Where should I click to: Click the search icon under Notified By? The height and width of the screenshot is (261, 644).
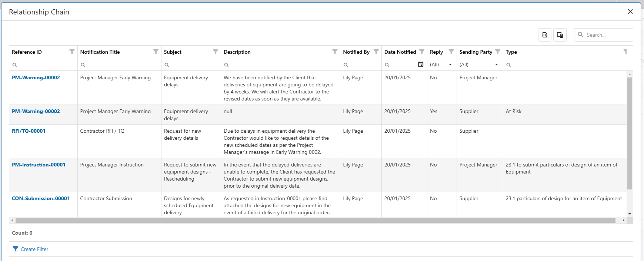(346, 65)
